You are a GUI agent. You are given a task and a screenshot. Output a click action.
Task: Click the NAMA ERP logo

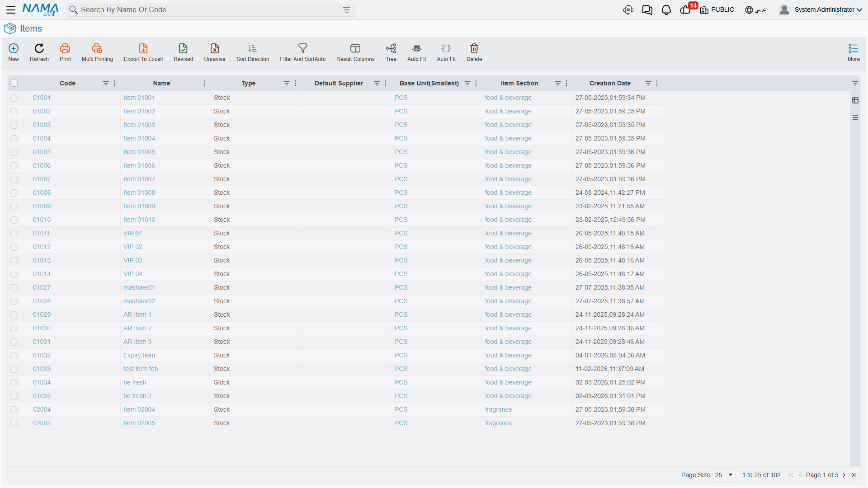click(40, 9)
